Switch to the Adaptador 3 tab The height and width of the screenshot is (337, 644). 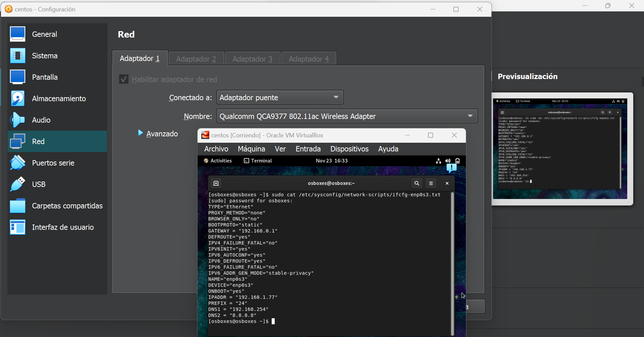pos(253,59)
